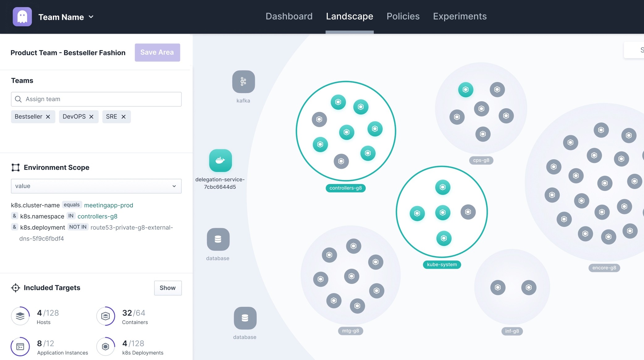
Task: Select the teal pod in cps-g8 cluster
Action: click(x=466, y=90)
